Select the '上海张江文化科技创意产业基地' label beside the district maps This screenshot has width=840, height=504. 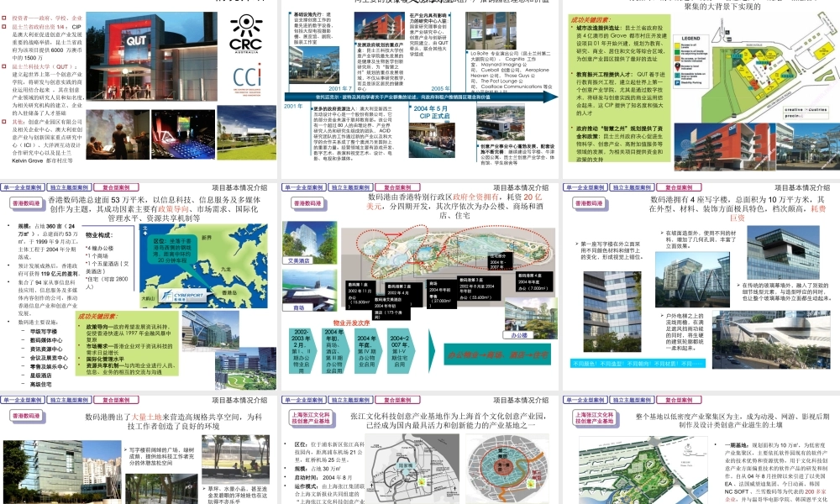(x=311, y=418)
